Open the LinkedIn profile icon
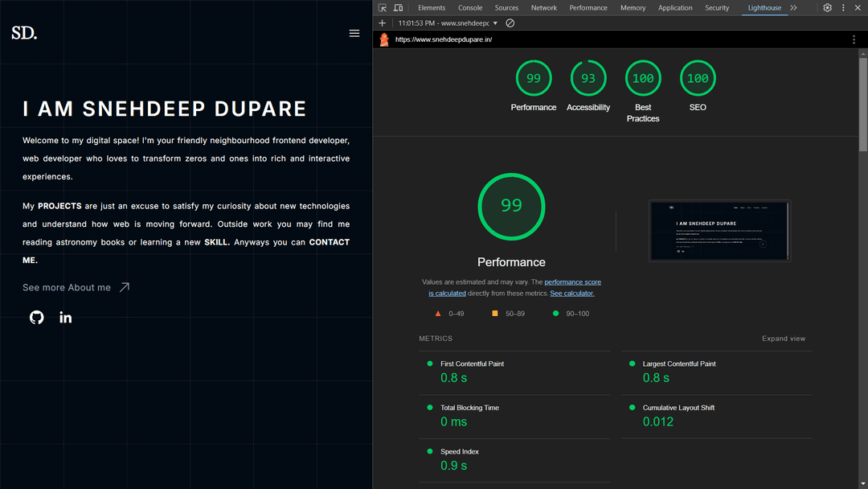The width and height of the screenshot is (868, 489). point(65,318)
